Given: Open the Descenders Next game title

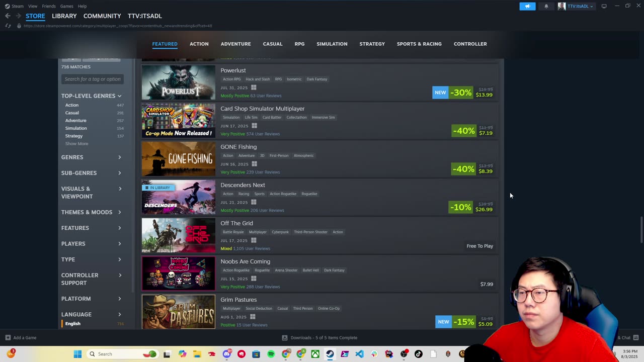Looking at the screenshot, I should (243, 185).
